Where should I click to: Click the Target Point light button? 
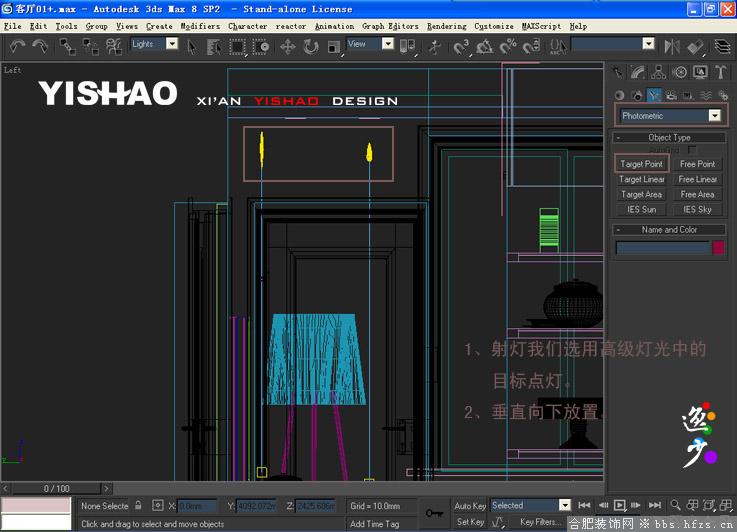(642, 164)
